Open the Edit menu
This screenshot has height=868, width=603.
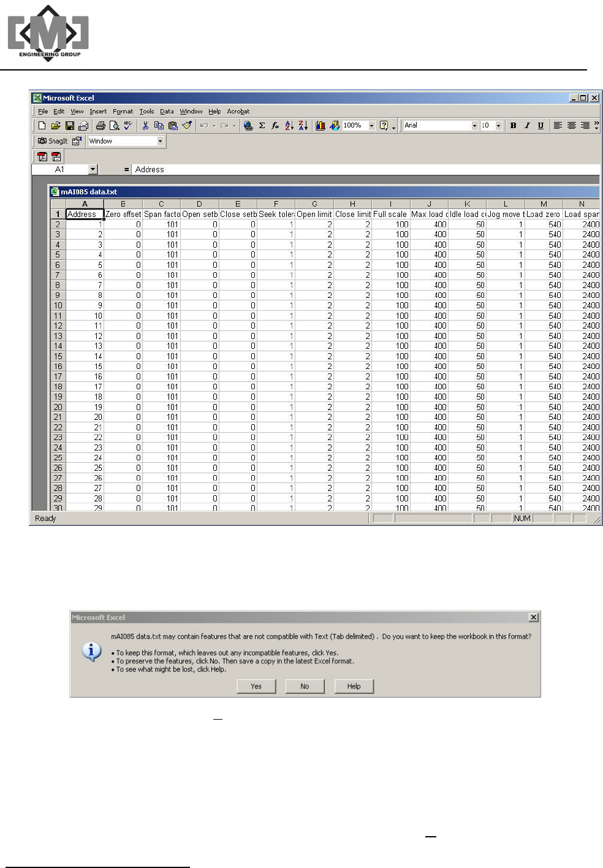[59, 112]
